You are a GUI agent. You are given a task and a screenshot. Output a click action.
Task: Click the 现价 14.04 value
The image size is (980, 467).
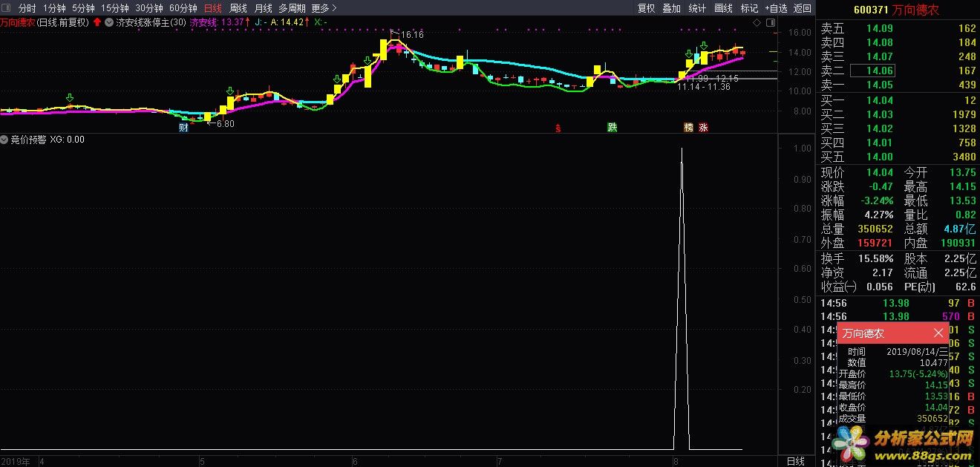880,172
